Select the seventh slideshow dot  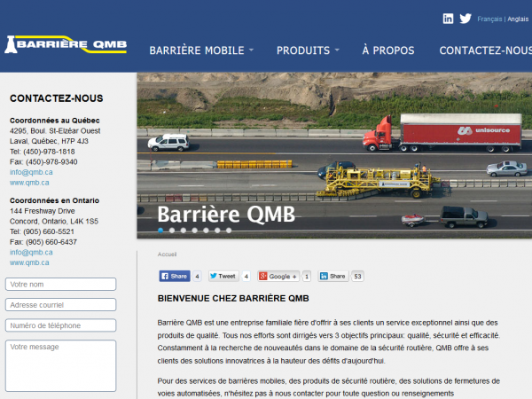pos(229,231)
